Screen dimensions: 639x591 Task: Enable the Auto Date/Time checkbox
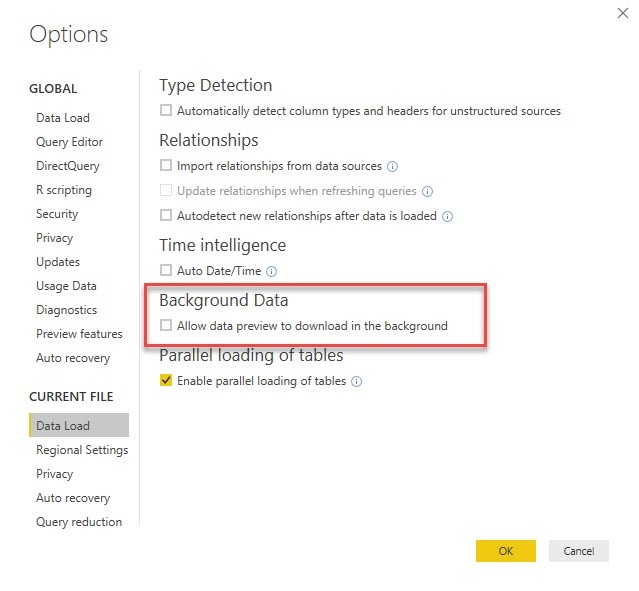point(166,270)
